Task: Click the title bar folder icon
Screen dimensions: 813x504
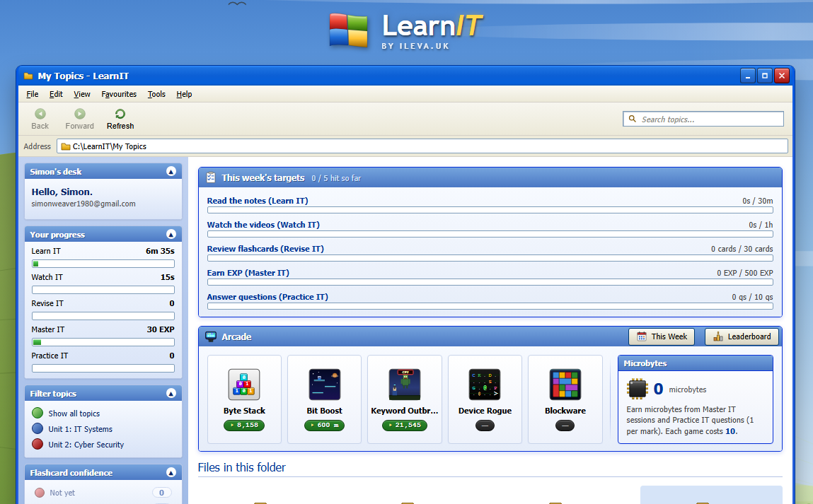Action: (x=28, y=76)
